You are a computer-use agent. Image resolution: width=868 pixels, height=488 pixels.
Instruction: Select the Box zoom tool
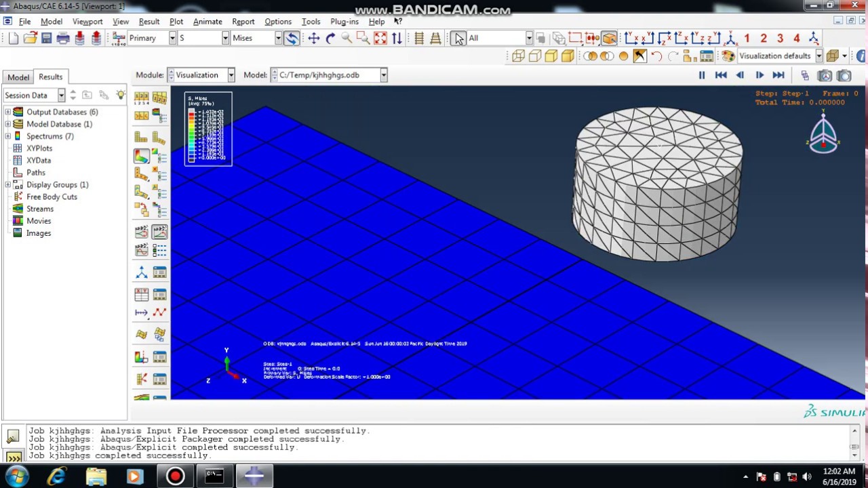coord(363,39)
